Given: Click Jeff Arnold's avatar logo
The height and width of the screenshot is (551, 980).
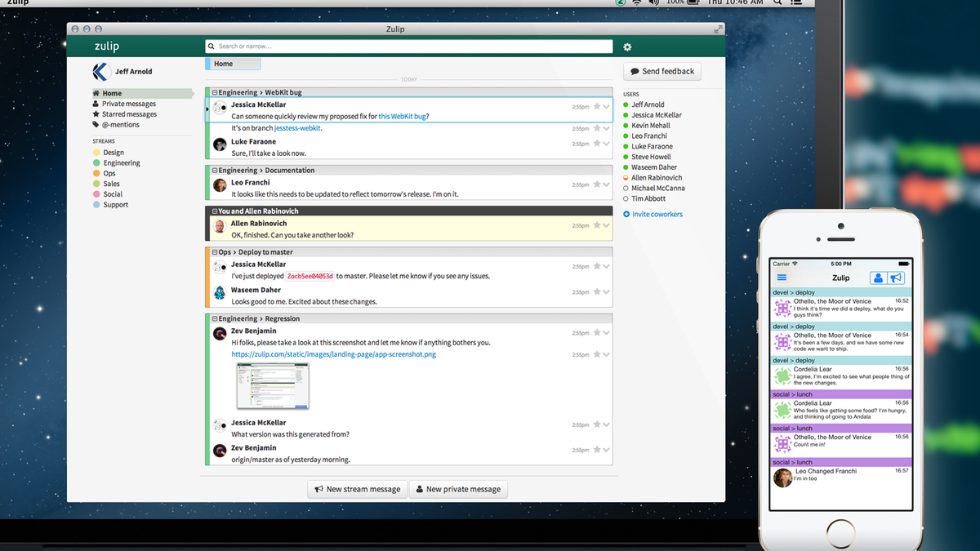Looking at the screenshot, I should point(101,72).
